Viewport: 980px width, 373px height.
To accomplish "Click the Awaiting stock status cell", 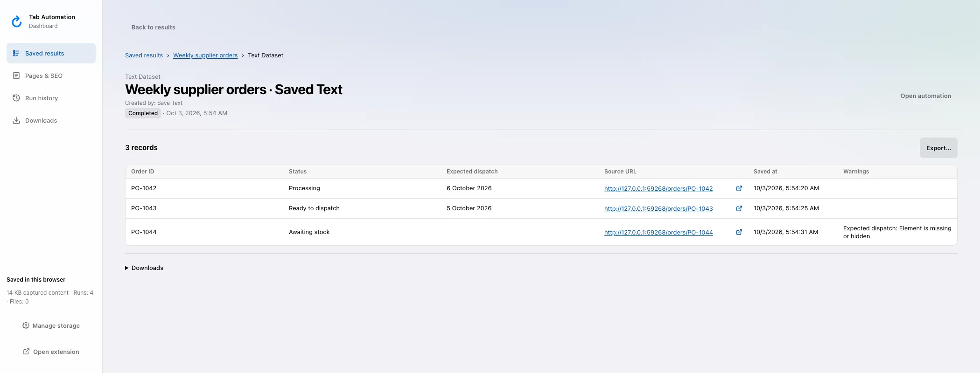I will click(x=309, y=232).
